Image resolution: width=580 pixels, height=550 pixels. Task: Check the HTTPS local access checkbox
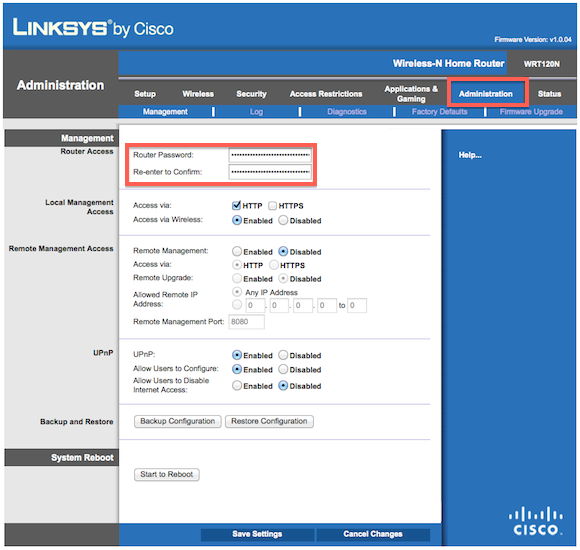[273, 206]
